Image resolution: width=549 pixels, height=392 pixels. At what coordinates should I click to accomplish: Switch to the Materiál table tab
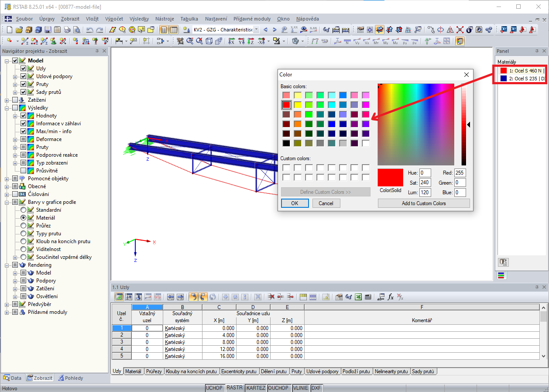pyautogui.click(x=133, y=371)
